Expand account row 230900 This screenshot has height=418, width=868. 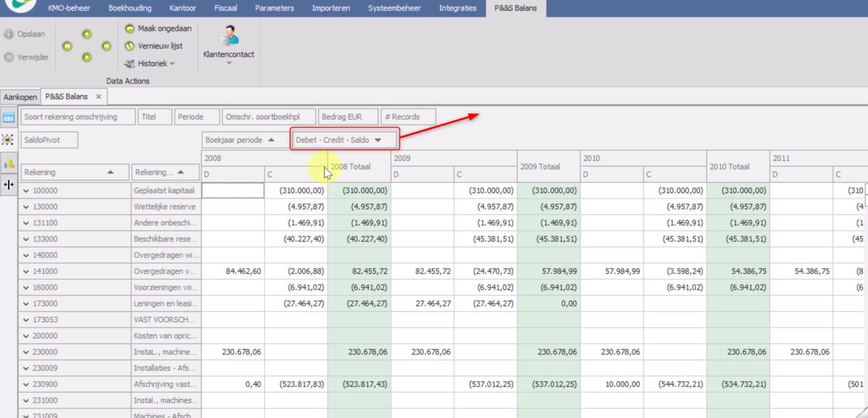pos(27,384)
